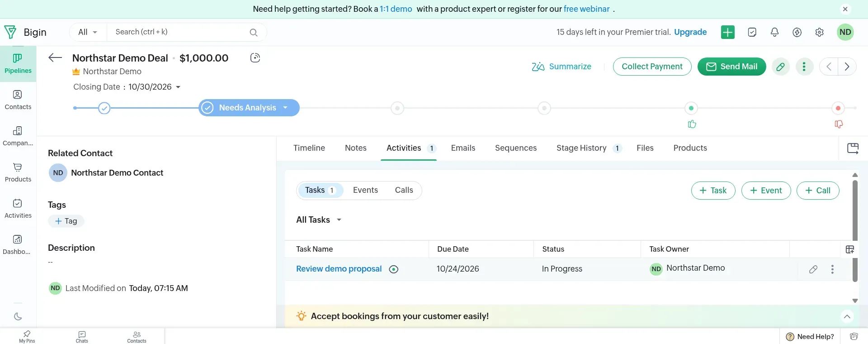Click the Upgrade link
The image size is (868, 344).
click(x=690, y=32)
